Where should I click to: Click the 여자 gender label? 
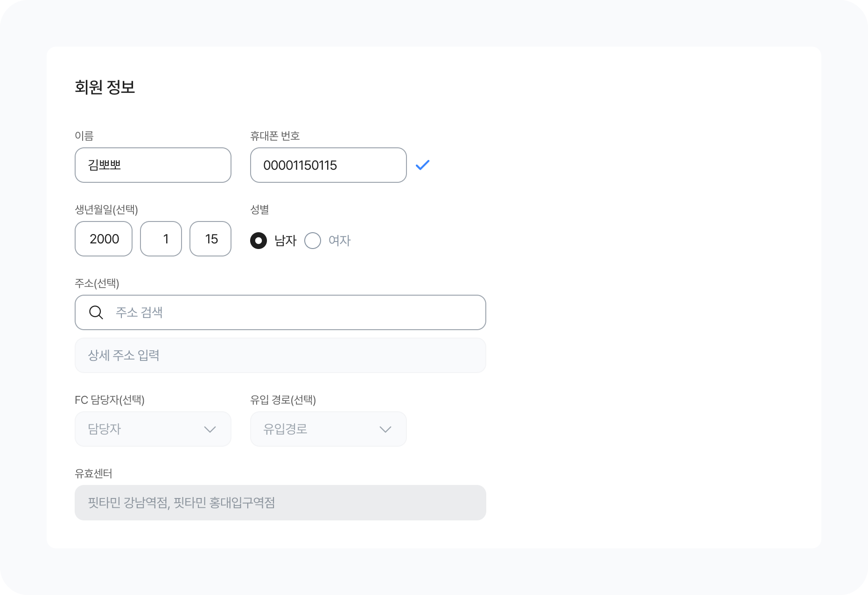pyautogui.click(x=339, y=241)
